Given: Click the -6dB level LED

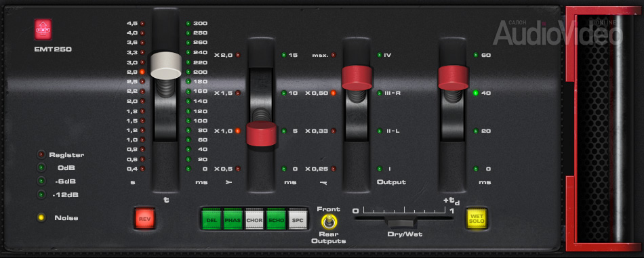Looking at the screenshot, I should click(41, 181).
